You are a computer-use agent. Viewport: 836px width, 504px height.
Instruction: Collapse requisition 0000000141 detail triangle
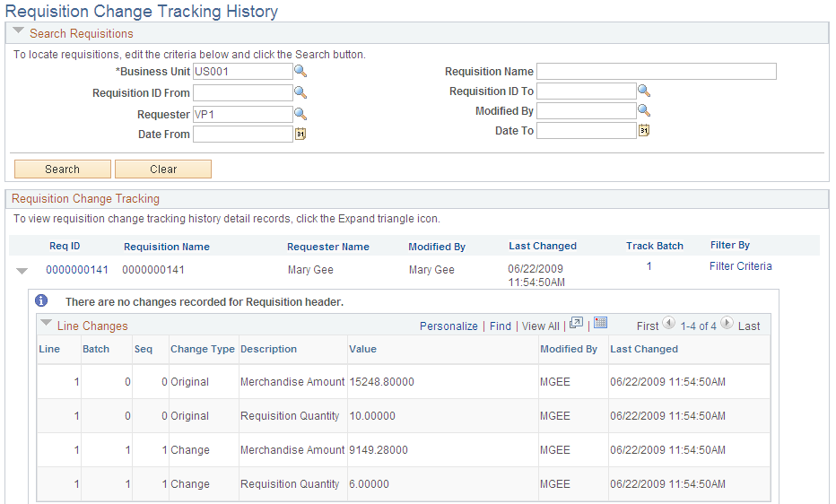[22, 271]
